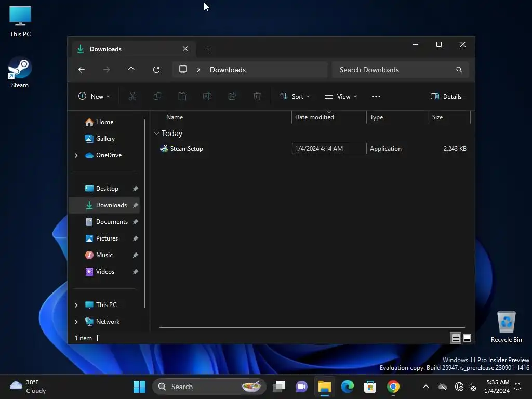The width and height of the screenshot is (532, 399).
Task: Sort by the Name column header
Action: 175,117
